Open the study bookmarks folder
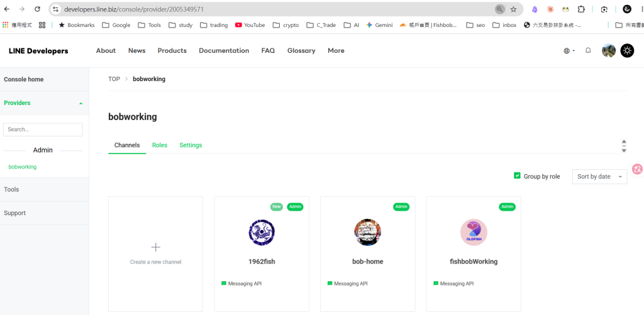The height and width of the screenshot is (315, 644). coord(181,25)
